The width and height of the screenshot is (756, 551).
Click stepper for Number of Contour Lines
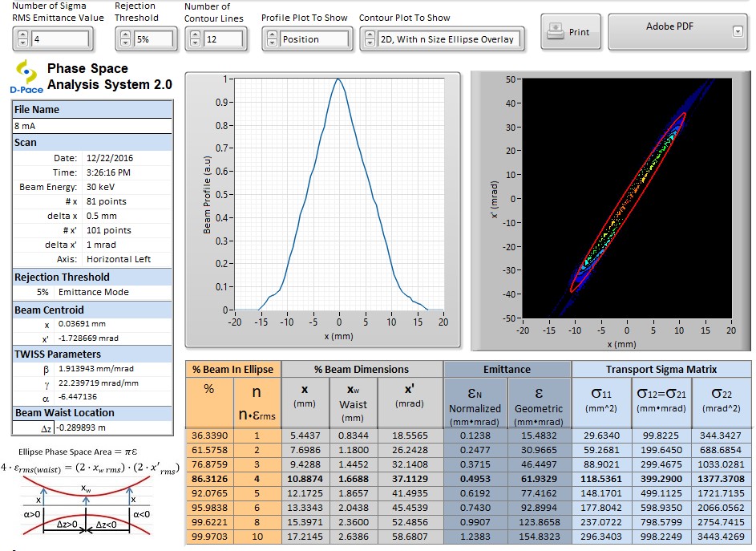pyautogui.click(x=194, y=38)
